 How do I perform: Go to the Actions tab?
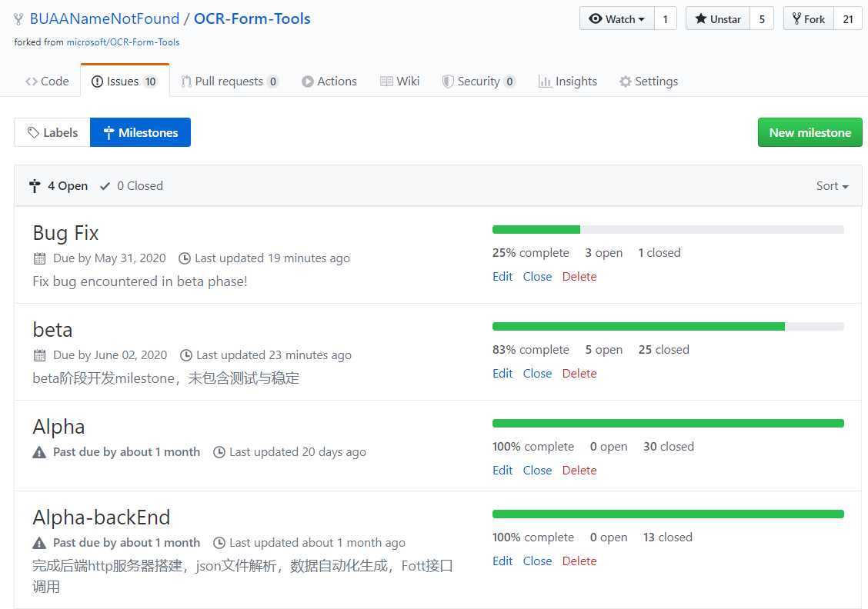(x=329, y=82)
